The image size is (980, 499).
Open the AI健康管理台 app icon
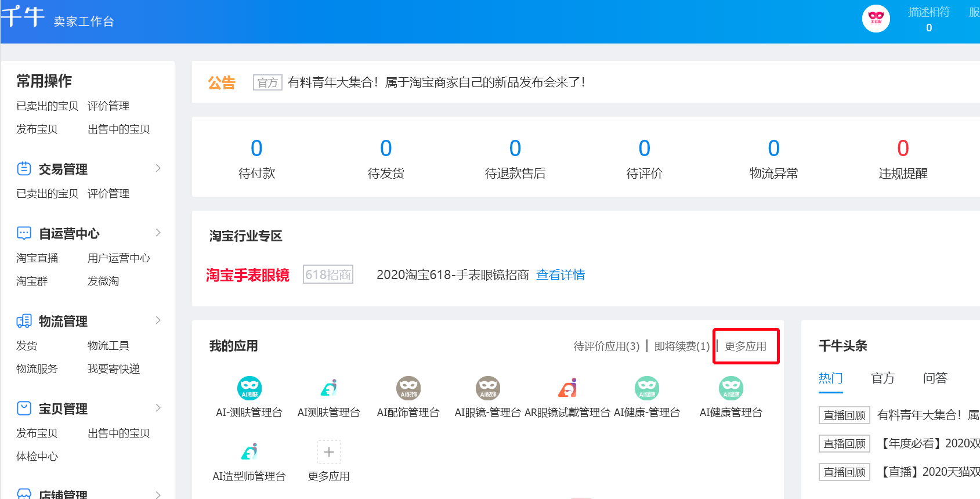[x=731, y=388]
